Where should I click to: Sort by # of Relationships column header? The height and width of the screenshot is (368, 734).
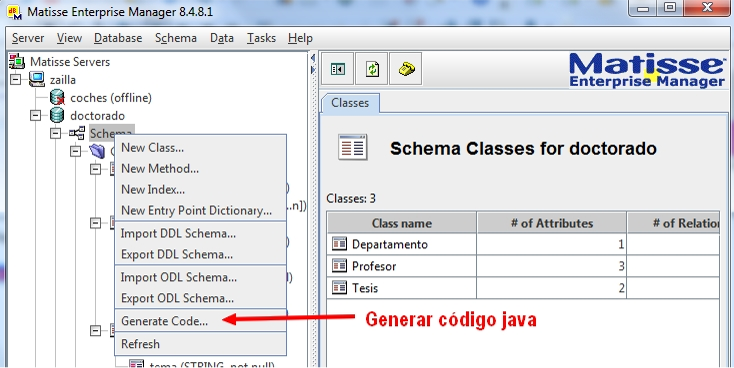(674, 223)
